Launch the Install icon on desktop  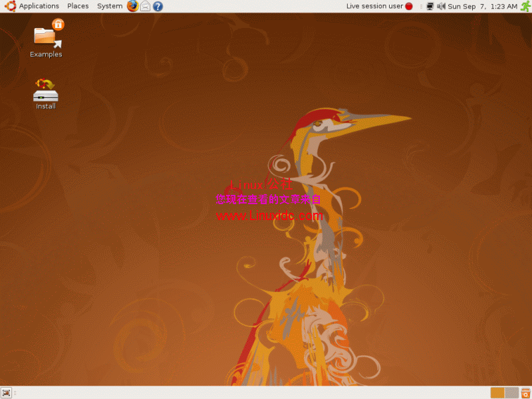point(45,90)
